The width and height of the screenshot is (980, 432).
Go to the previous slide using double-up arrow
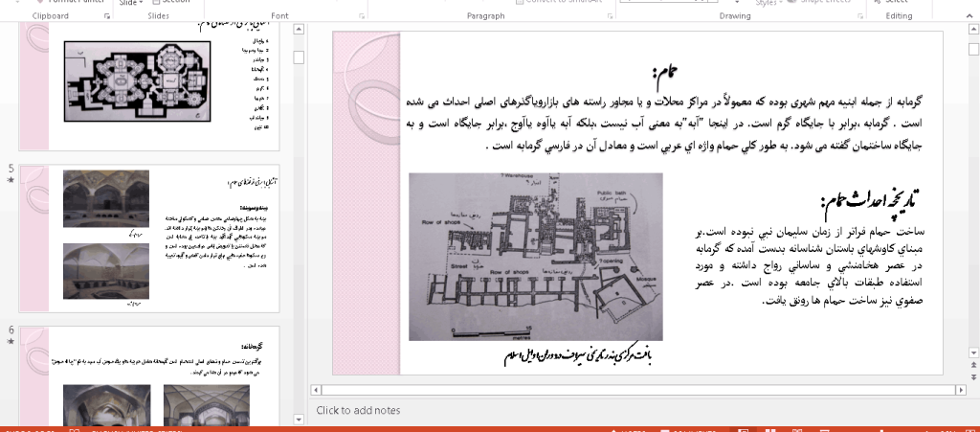[972, 365]
